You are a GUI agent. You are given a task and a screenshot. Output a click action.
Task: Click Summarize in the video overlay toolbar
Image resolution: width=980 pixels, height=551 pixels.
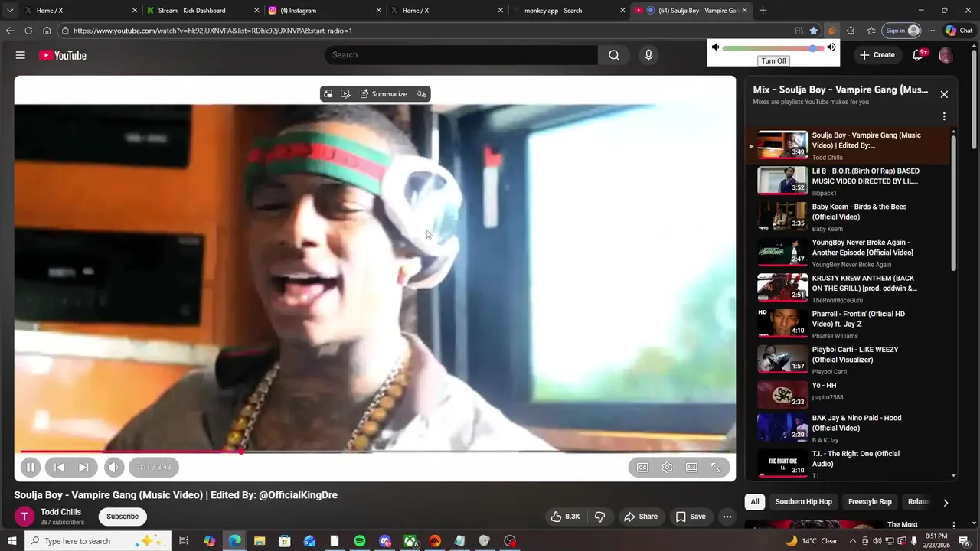(x=384, y=94)
